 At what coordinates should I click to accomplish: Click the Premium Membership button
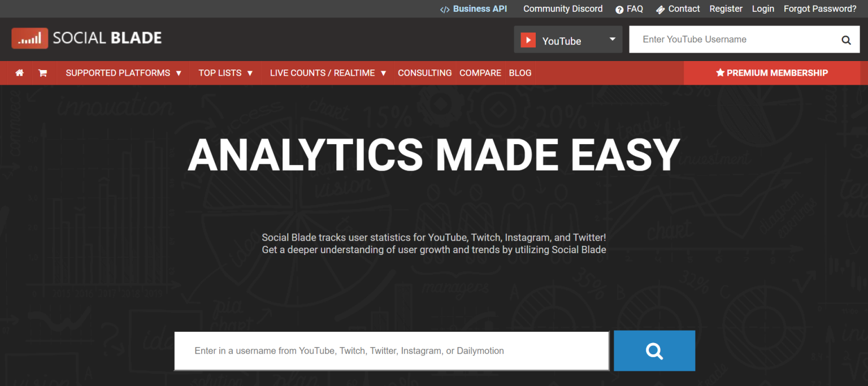(x=771, y=73)
